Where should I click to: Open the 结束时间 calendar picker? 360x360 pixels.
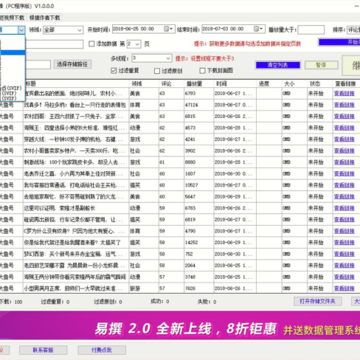coord(259,29)
